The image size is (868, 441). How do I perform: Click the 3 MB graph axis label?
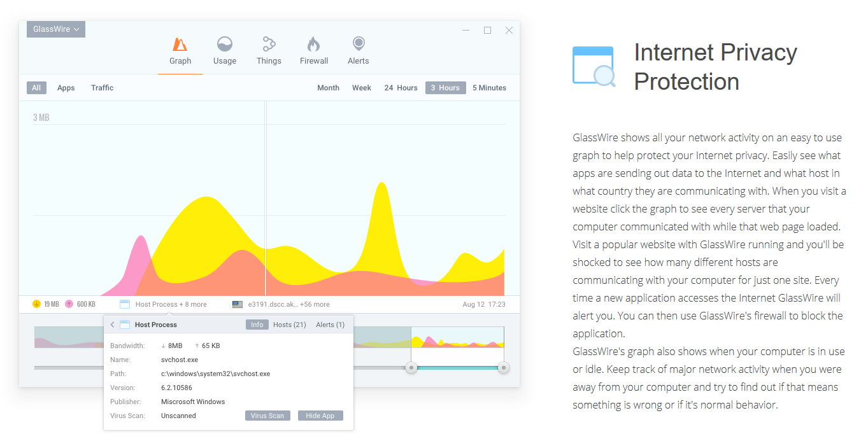pos(41,118)
